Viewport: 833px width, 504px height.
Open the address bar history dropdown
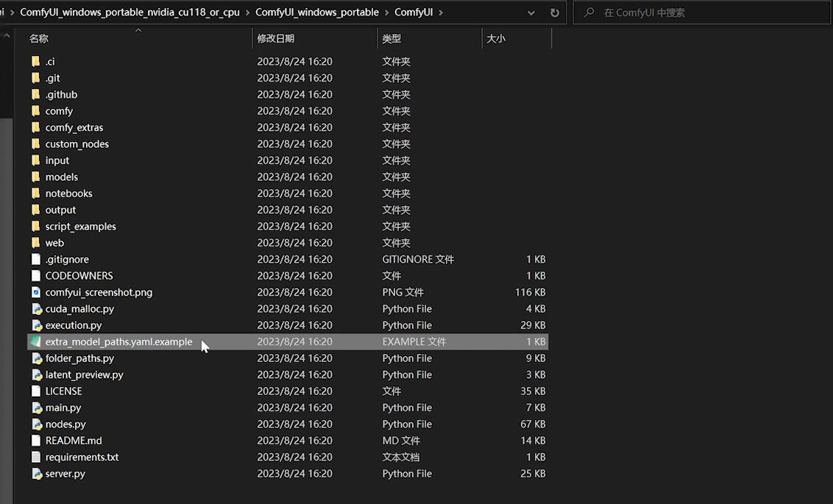531,13
